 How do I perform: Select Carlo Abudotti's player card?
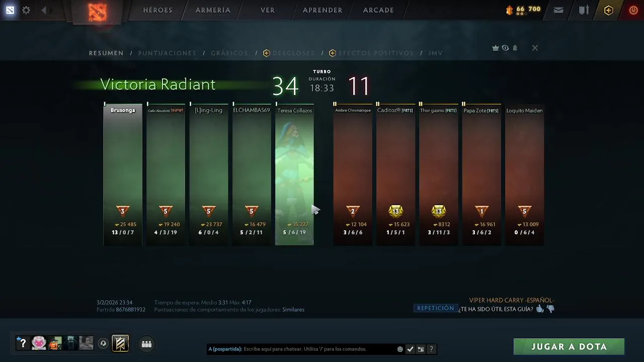point(166,174)
